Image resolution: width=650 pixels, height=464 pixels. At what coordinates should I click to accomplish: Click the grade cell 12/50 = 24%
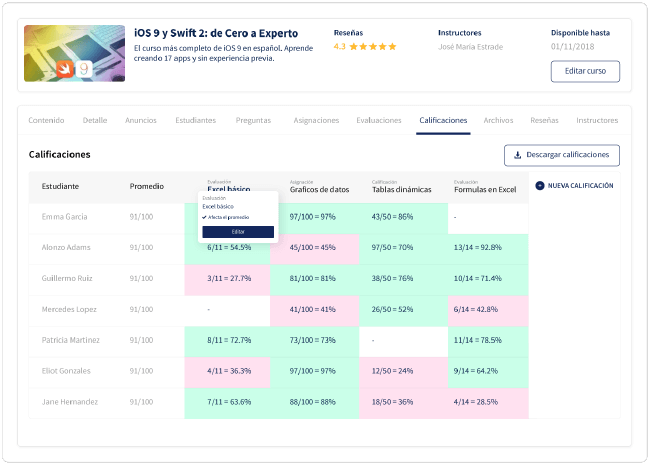tap(404, 371)
